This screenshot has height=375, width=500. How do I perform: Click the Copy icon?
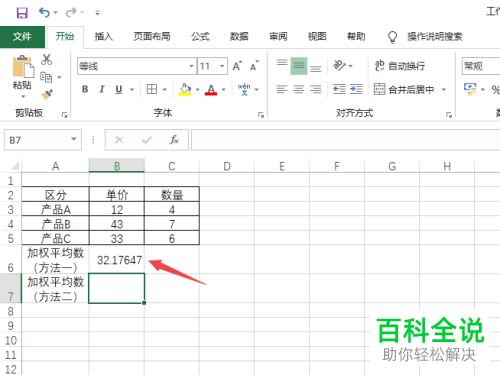[46, 77]
